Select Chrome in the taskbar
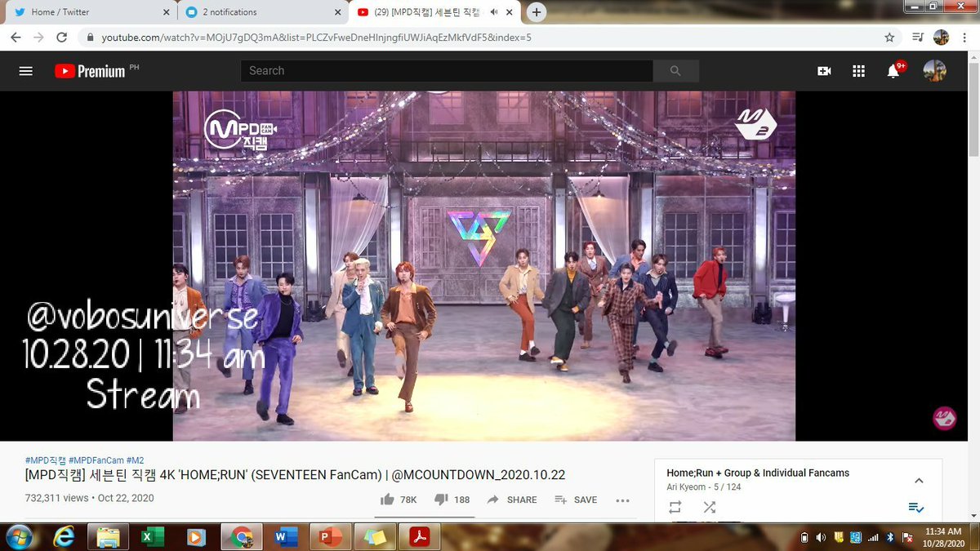 [x=241, y=537]
